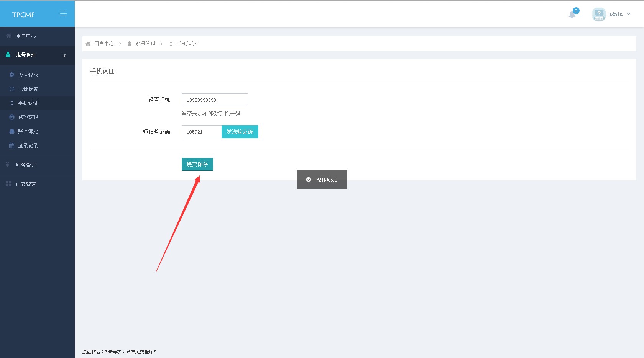Click the calendar icon next to 登录记录
644x358 pixels.
[12, 145]
